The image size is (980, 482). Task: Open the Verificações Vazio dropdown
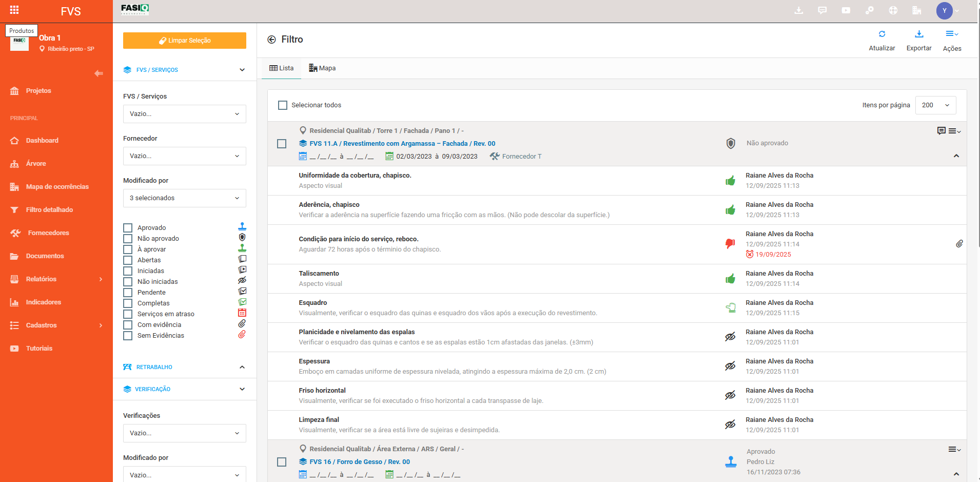pyautogui.click(x=185, y=433)
